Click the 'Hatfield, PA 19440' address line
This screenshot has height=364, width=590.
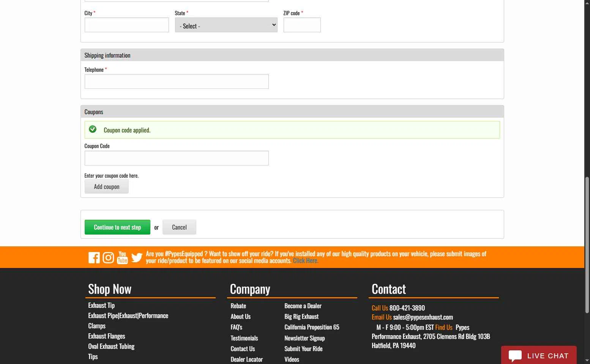tap(394, 346)
